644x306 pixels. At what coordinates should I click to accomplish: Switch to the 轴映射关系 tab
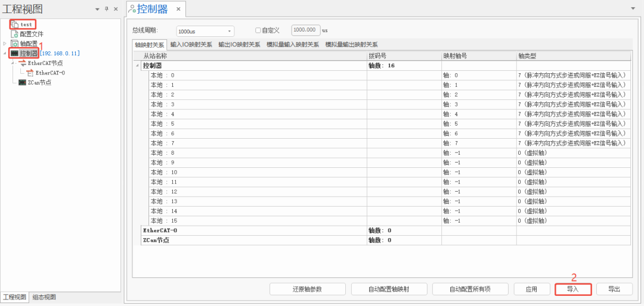click(x=150, y=45)
